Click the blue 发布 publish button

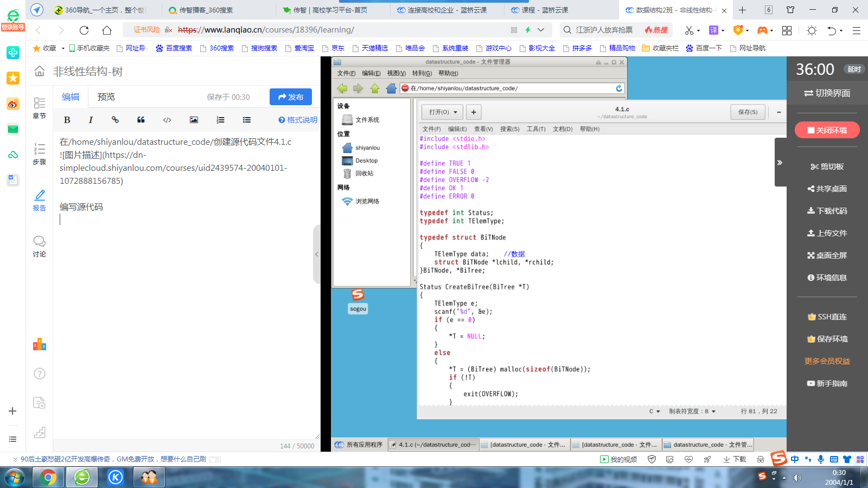(291, 97)
